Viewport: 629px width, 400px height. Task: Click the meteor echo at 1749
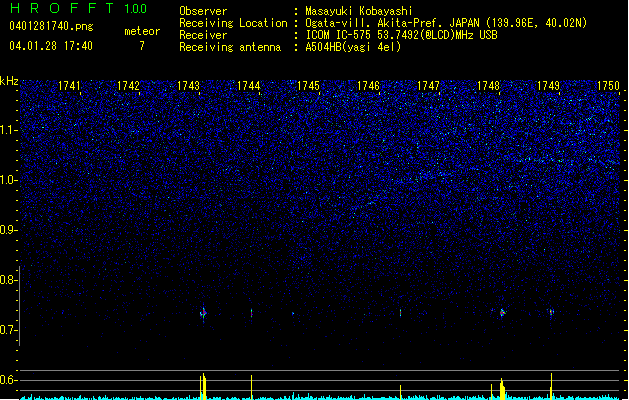click(x=551, y=312)
